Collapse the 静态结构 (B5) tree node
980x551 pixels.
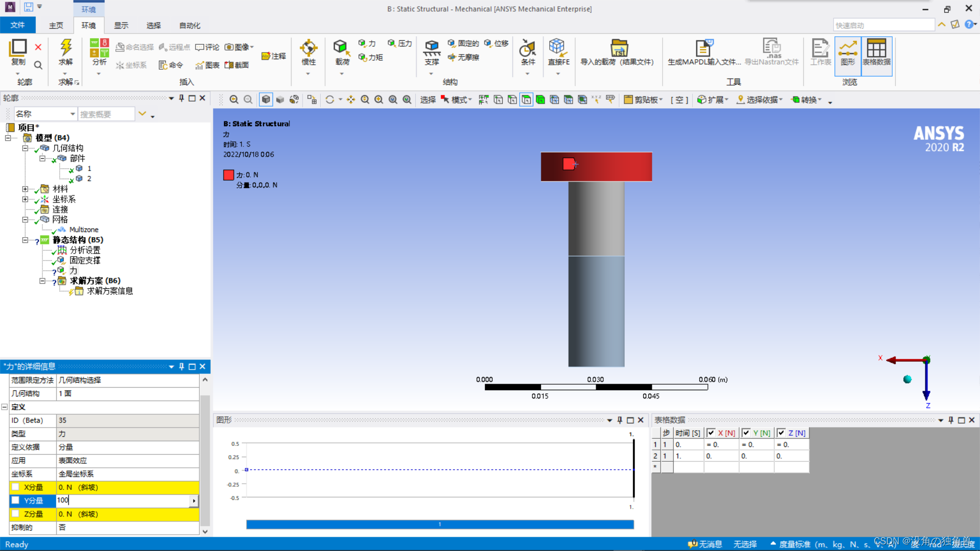click(x=24, y=240)
